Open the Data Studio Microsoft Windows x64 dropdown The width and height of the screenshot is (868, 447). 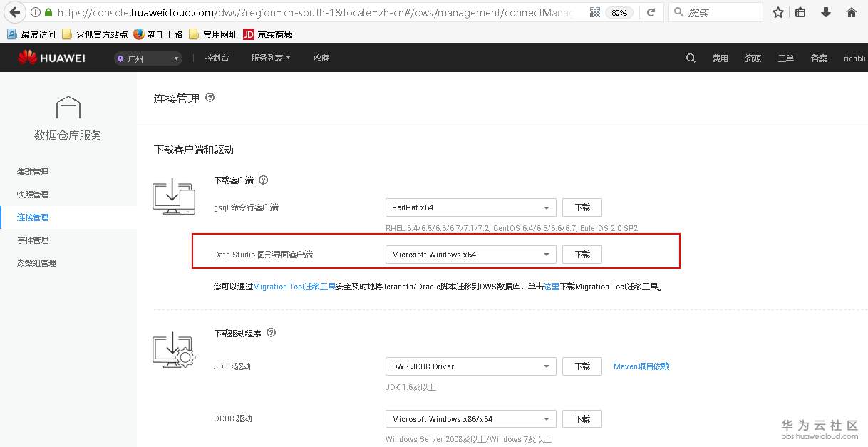[470, 254]
